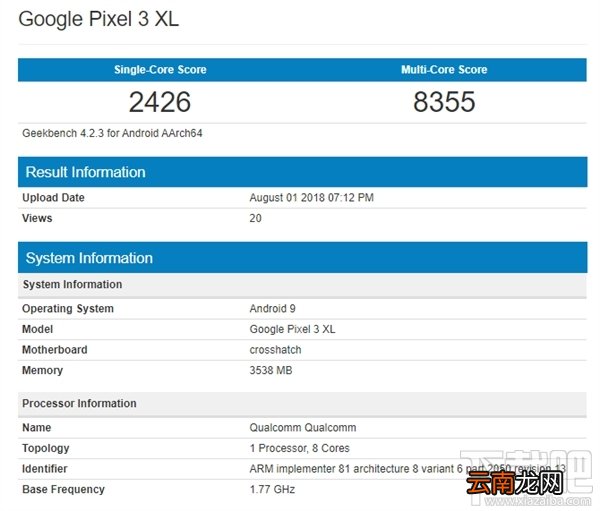Select the '1.77 GHz' frequency value
The width and height of the screenshot is (600, 511).
point(272,489)
